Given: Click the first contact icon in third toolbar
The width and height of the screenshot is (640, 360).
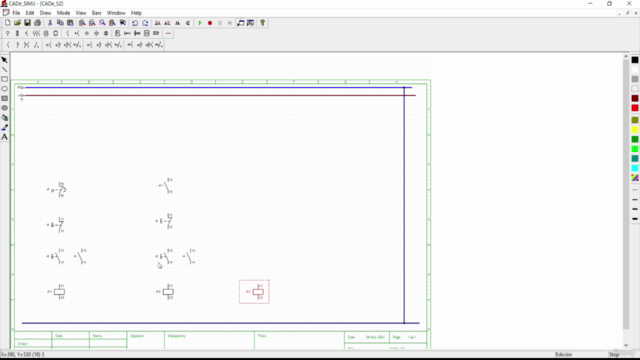Looking at the screenshot, I should (x=8, y=45).
